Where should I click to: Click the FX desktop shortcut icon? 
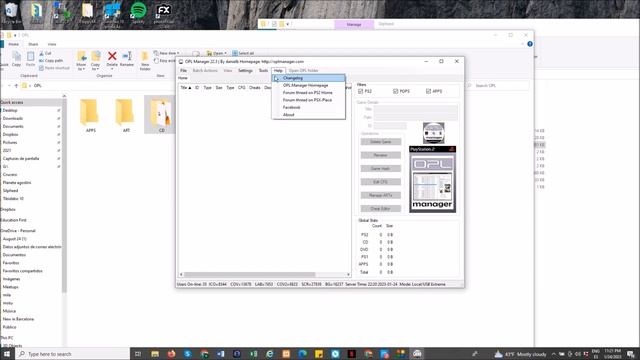click(164, 12)
